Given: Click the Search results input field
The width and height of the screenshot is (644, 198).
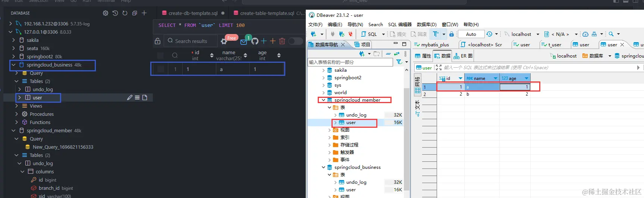Looking at the screenshot, I should pyautogui.click(x=191, y=41).
